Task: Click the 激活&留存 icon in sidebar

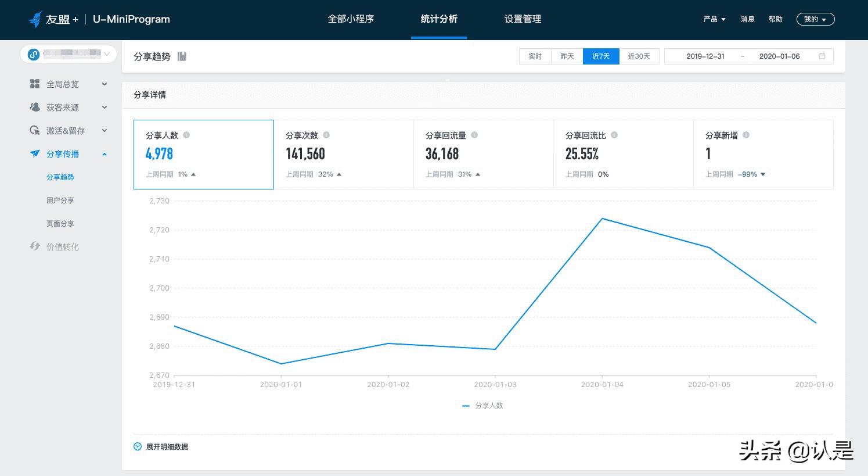Action: point(35,130)
